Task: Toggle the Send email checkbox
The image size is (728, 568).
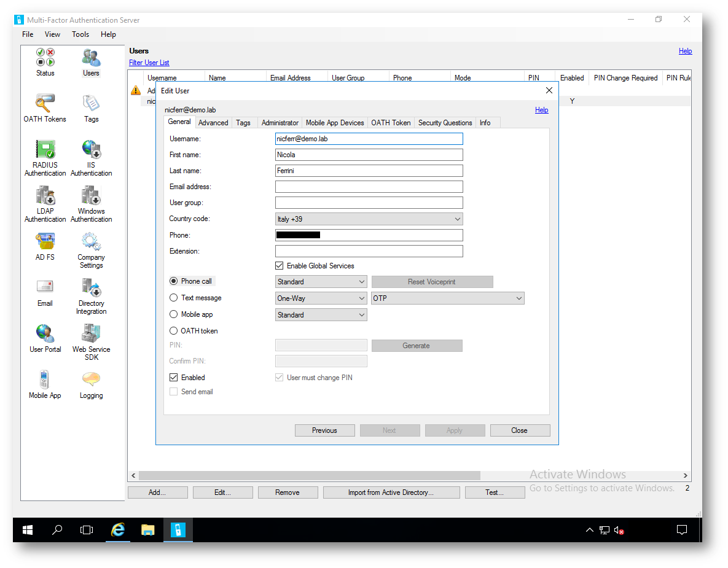Action: (174, 392)
